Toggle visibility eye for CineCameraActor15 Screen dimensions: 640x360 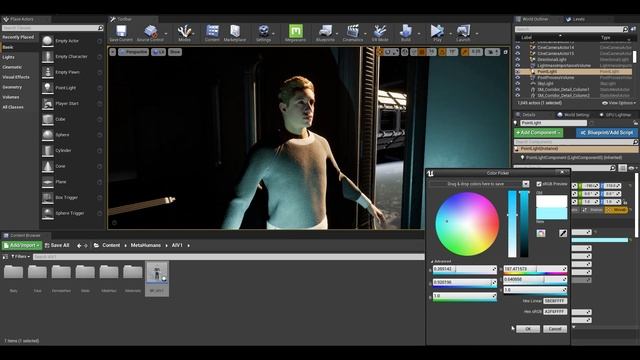518,53
